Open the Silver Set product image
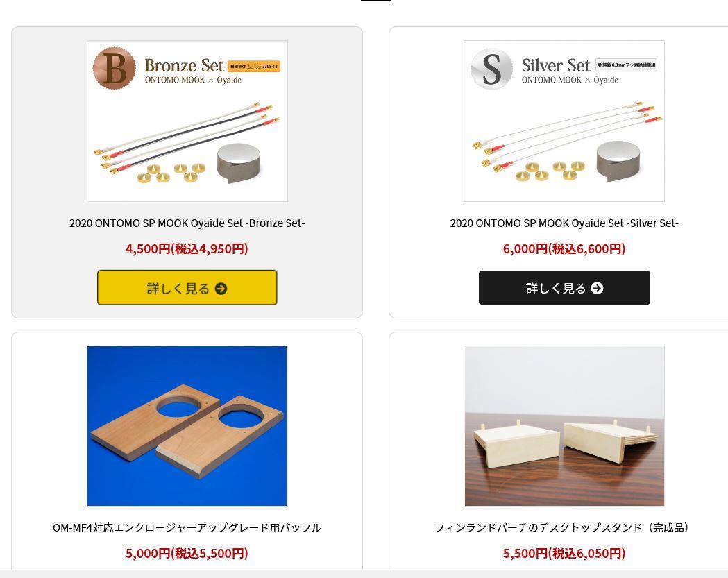 click(564, 121)
